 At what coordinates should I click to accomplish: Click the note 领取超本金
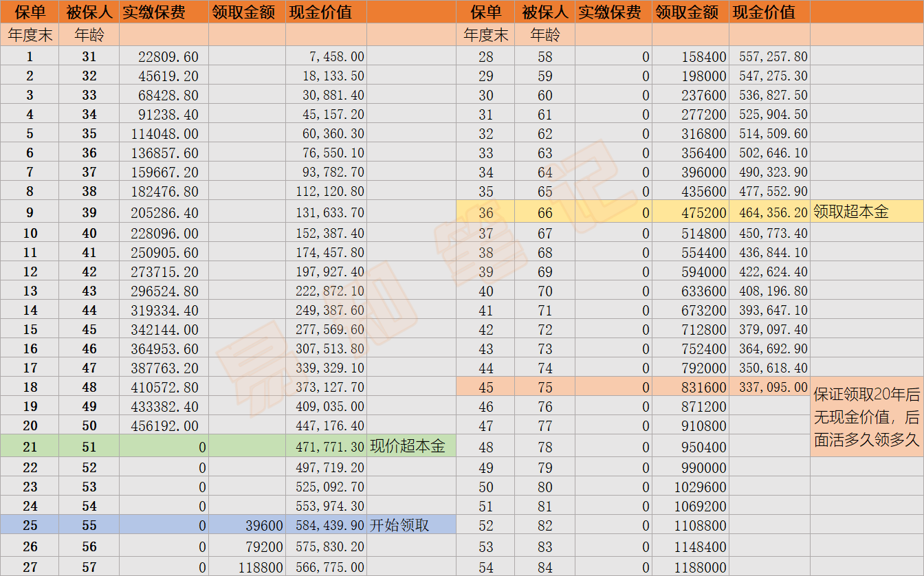click(x=851, y=212)
